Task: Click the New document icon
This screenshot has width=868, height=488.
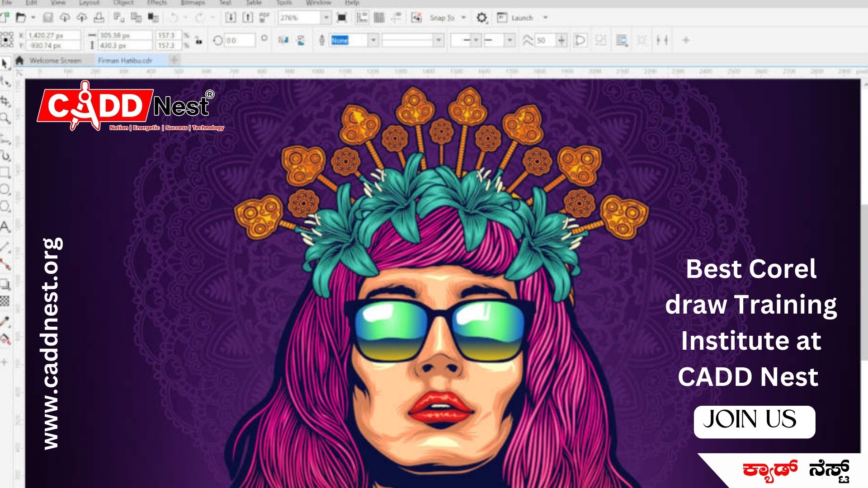Action: click(x=5, y=18)
